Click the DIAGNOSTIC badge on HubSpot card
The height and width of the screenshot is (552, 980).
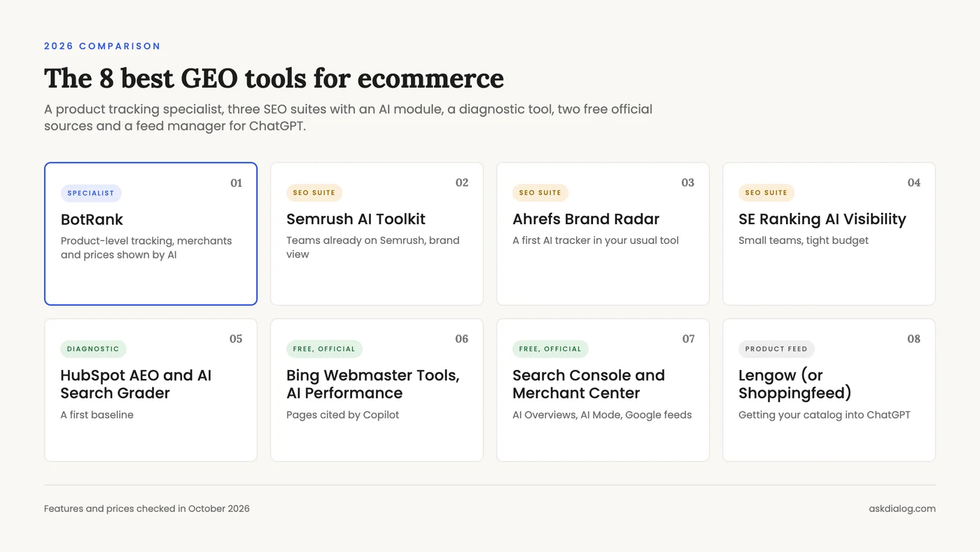coord(93,349)
